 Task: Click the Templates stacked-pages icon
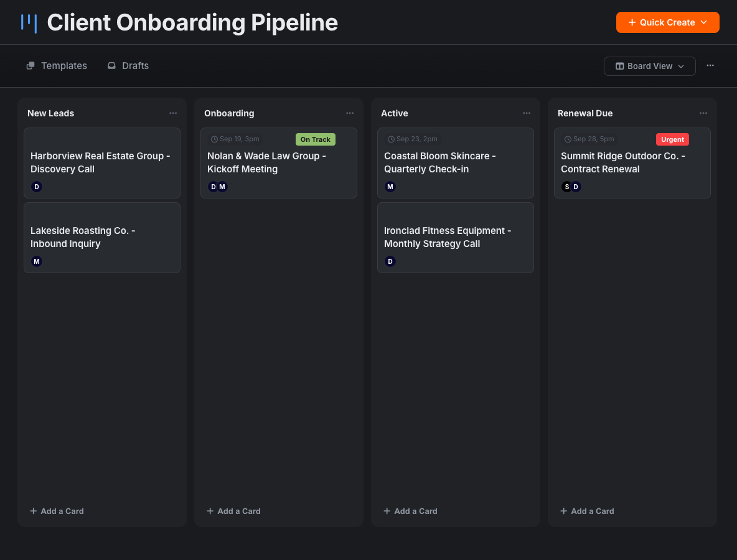point(30,66)
